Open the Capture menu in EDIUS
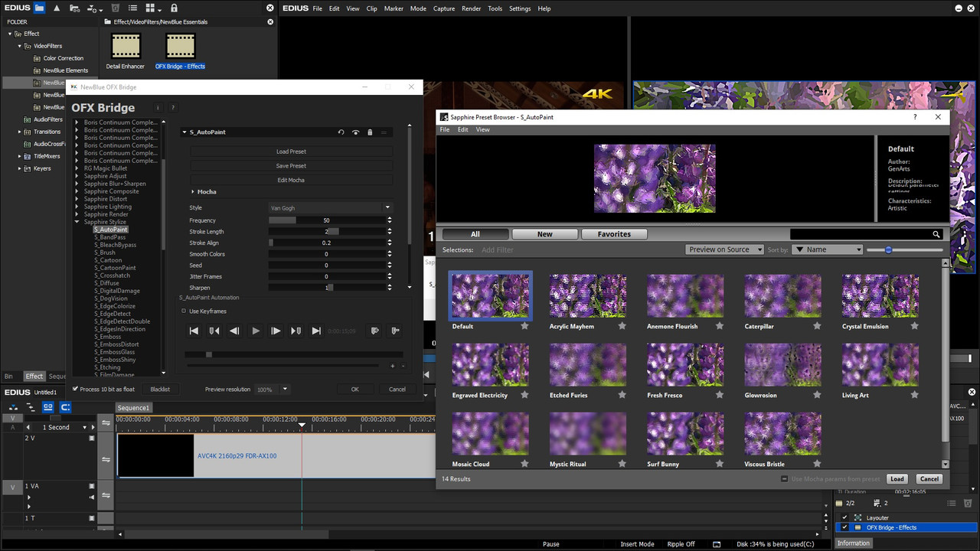The height and width of the screenshot is (551, 980). 444,8
